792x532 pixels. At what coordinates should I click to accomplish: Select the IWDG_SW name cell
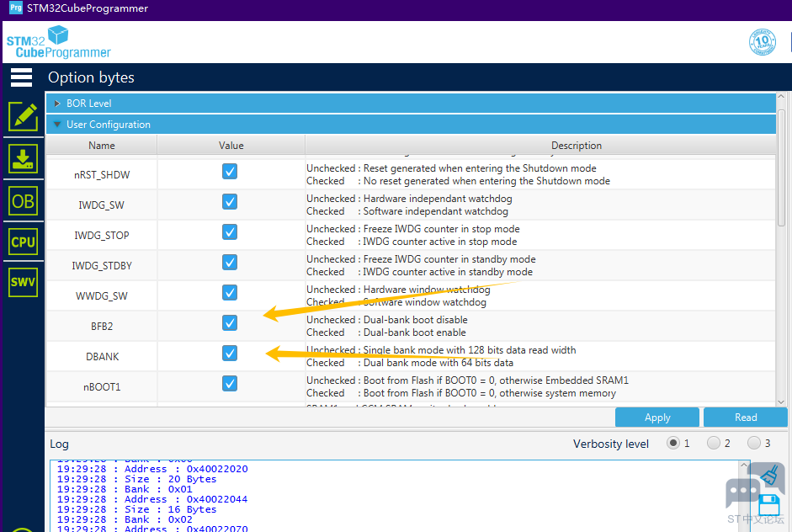pos(102,205)
